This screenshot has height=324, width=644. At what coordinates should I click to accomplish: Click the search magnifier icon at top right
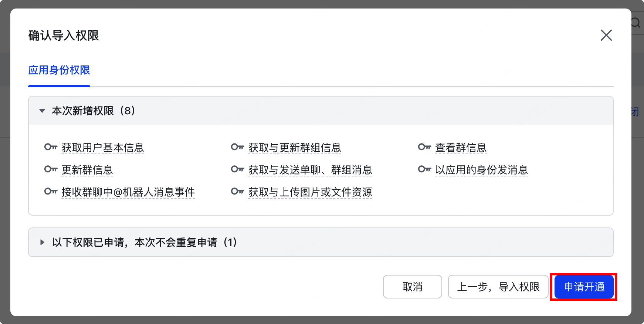point(635,23)
